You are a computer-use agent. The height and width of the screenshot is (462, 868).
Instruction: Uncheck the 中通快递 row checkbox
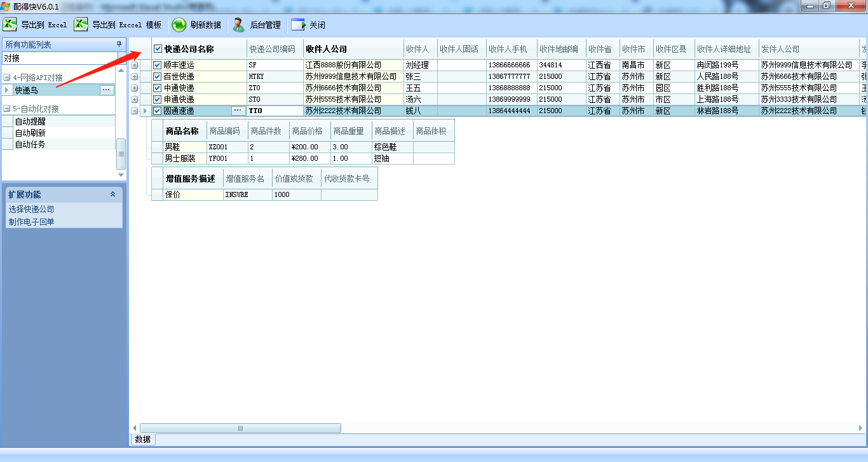point(158,88)
